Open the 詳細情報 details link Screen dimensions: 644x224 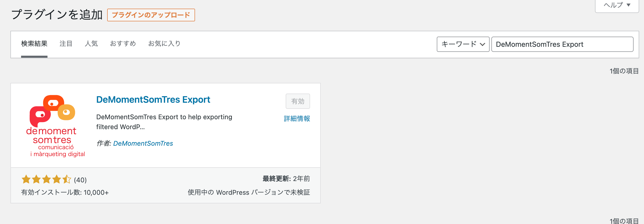(297, 118)
